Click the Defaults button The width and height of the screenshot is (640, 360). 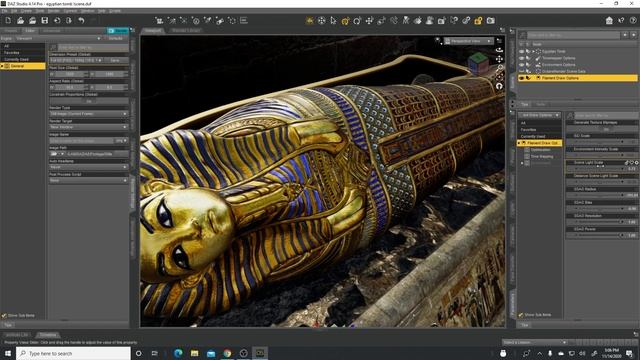[116, 38]
